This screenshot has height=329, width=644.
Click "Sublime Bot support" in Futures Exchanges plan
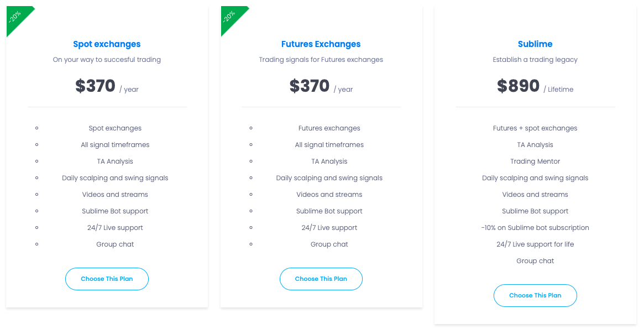coord(329,211)
